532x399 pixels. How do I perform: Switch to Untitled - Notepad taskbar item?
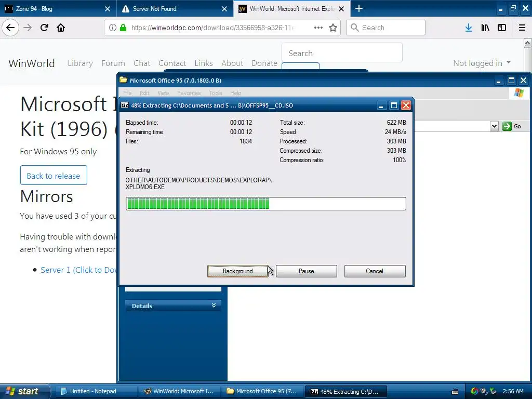coord(96,391)
